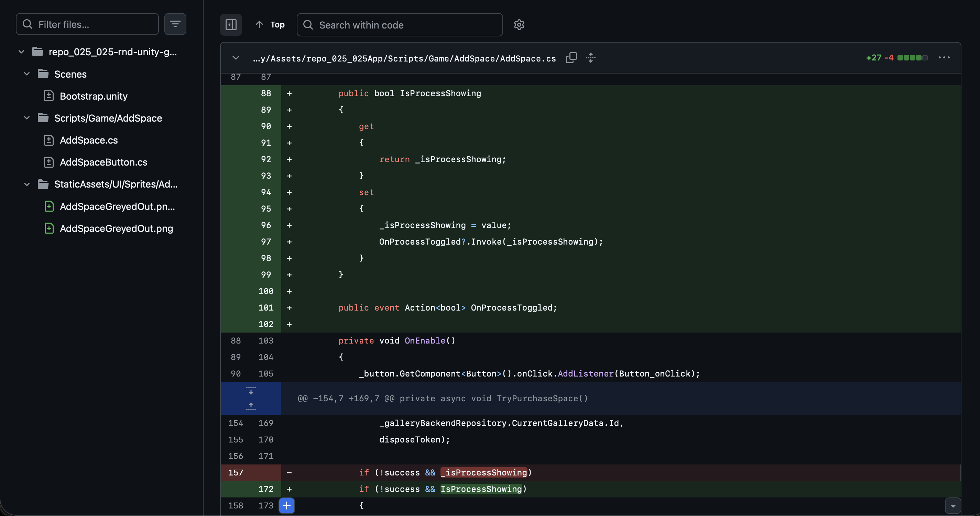Open diff view settings gear
This screenshot has height=516, width=980.
pyautogui.click(x=519, y=25)
